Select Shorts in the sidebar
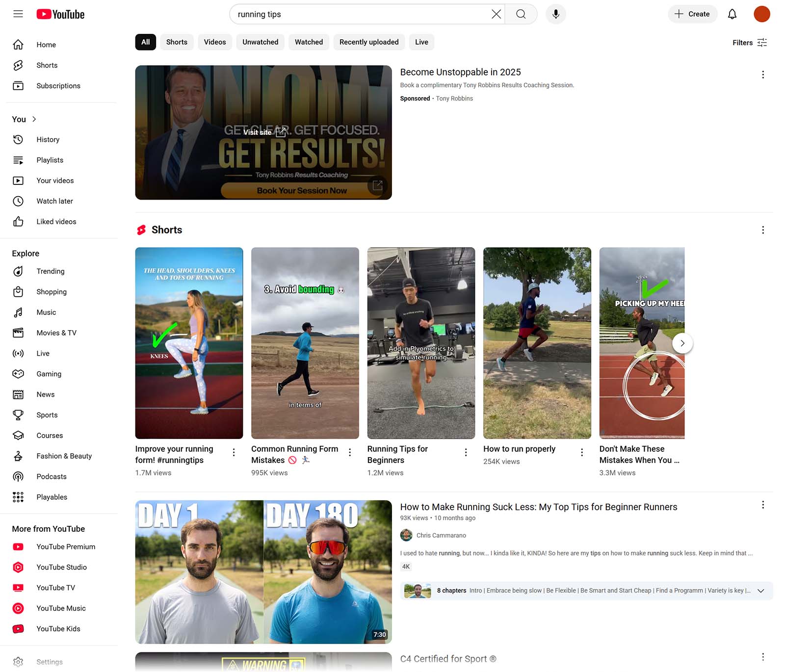Screen dimensions: 785x672 point(47,65)
